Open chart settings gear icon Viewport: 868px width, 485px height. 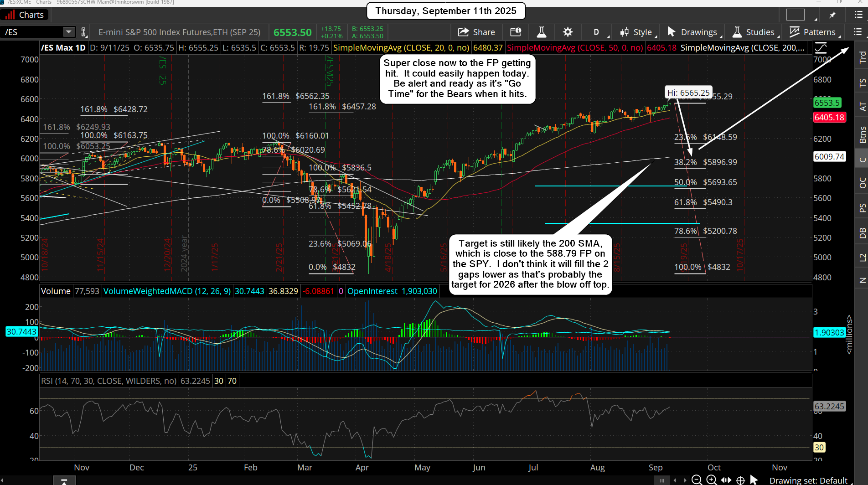coord(568,32)
